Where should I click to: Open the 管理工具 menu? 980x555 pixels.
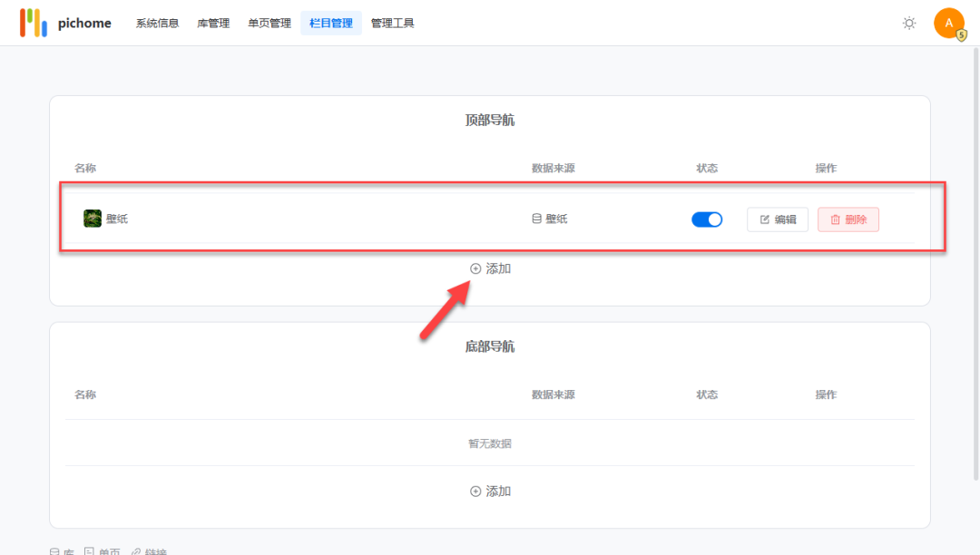click(392, 23)
